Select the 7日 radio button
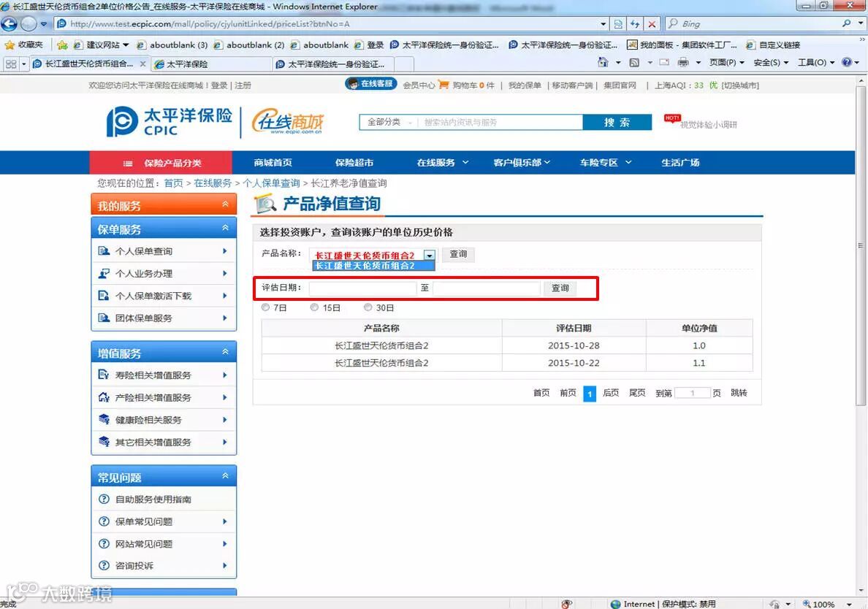 265,307
